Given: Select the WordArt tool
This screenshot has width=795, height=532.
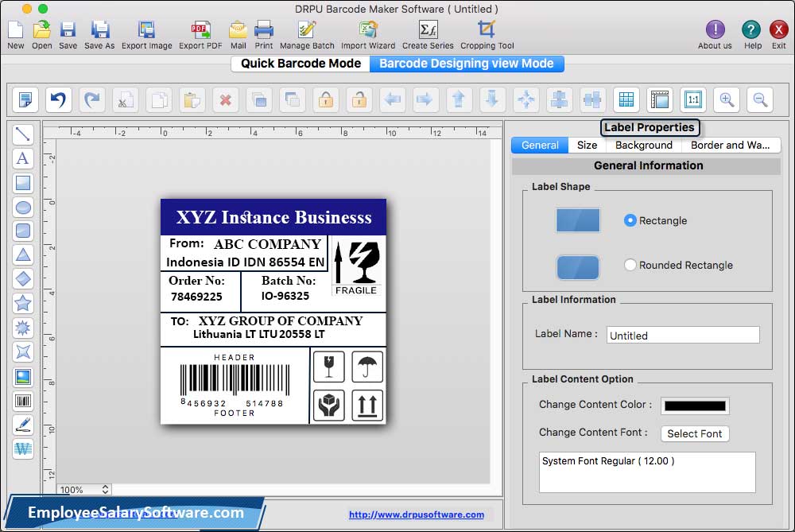Looking at the screenshot, I should pyautogui.click(x=23, y=449).
